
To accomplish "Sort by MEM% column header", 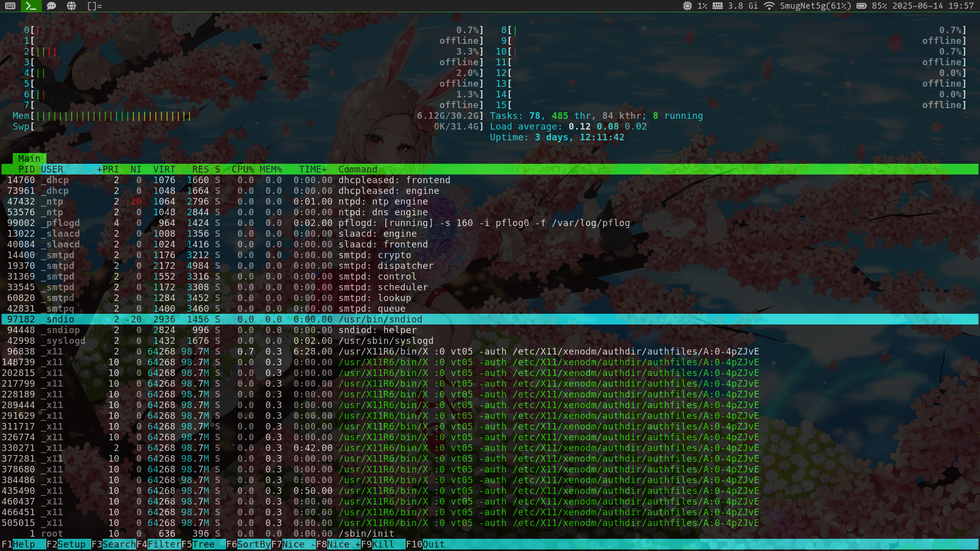I will point(271,169).
